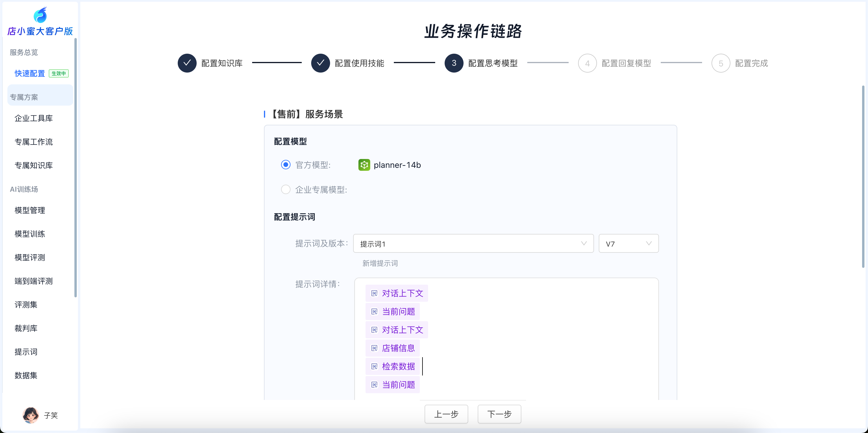
Task: Go to 模型管理 in sidebar
Action: (x=30, y=210)
